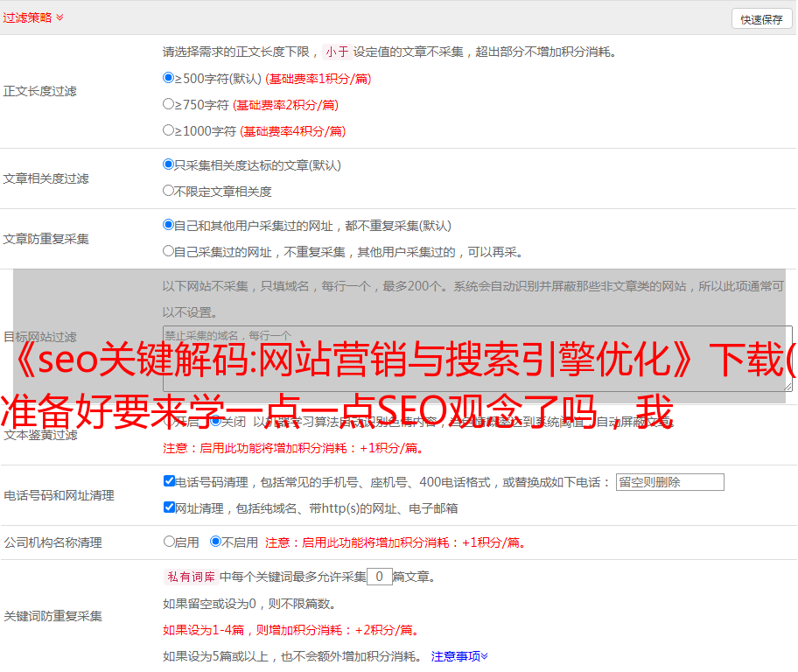The image size is (798, 672).
Task: Click the 小于 highlighted tag in description
Action: (337, 52)
